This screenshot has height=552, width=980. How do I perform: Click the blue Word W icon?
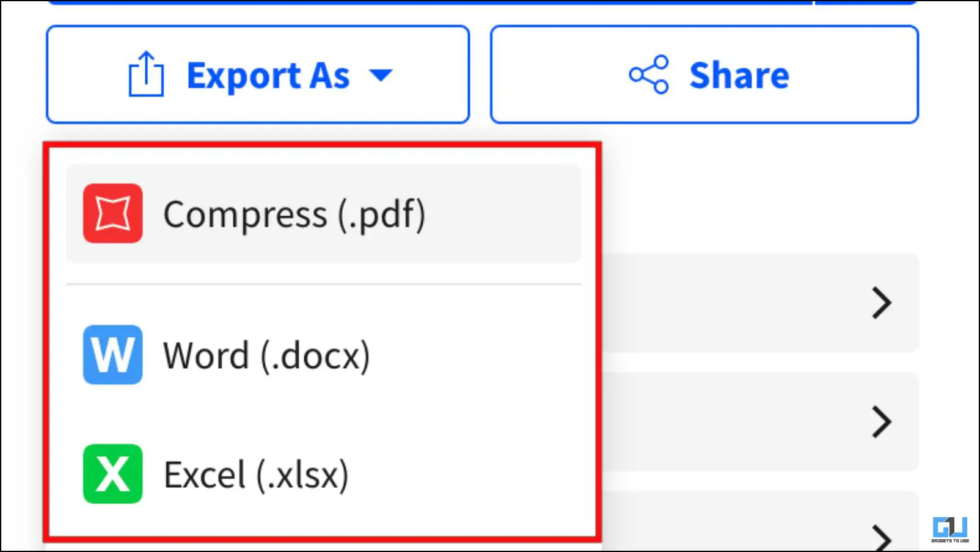click(x=113, y=355)
